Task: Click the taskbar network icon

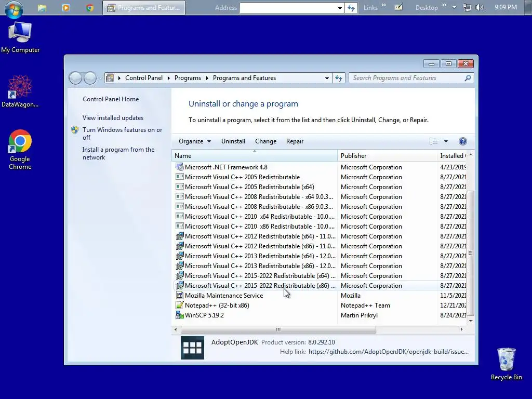Action: point(467,7)
